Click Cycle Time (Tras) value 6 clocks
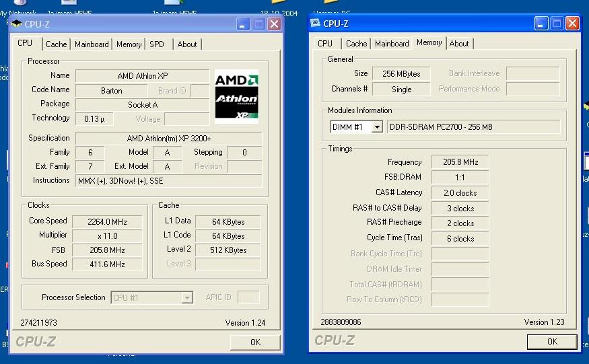The width and height of the screenshot is (589, 364). pos(460,239)
